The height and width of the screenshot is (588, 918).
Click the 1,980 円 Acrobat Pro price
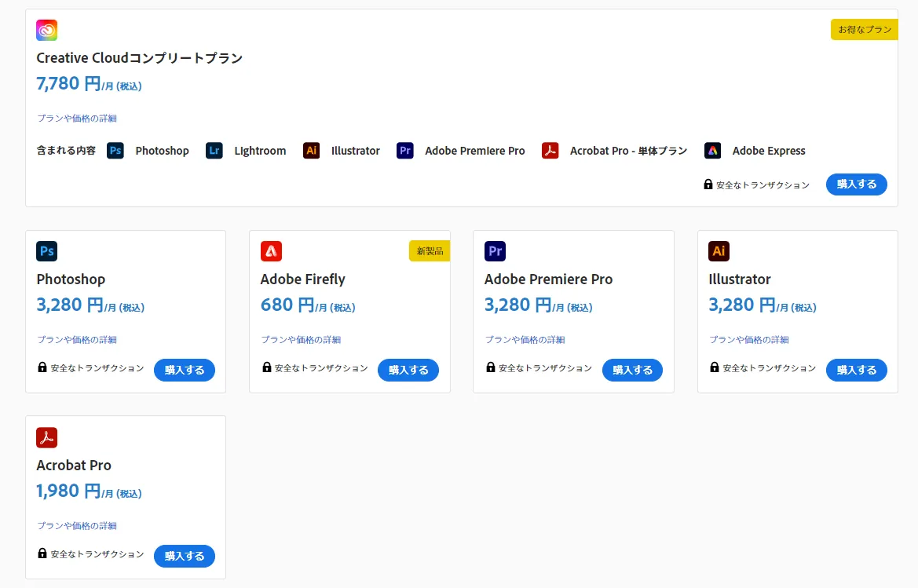point(68,491)
